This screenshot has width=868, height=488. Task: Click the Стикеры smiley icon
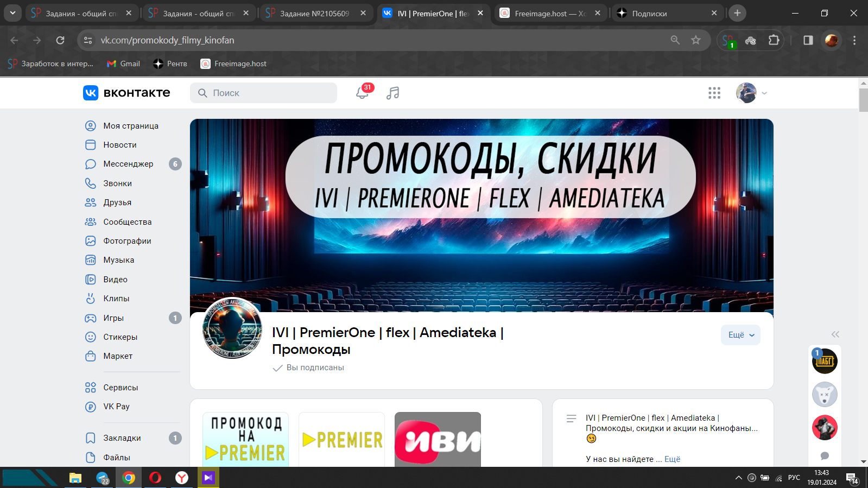click(91, 337)
